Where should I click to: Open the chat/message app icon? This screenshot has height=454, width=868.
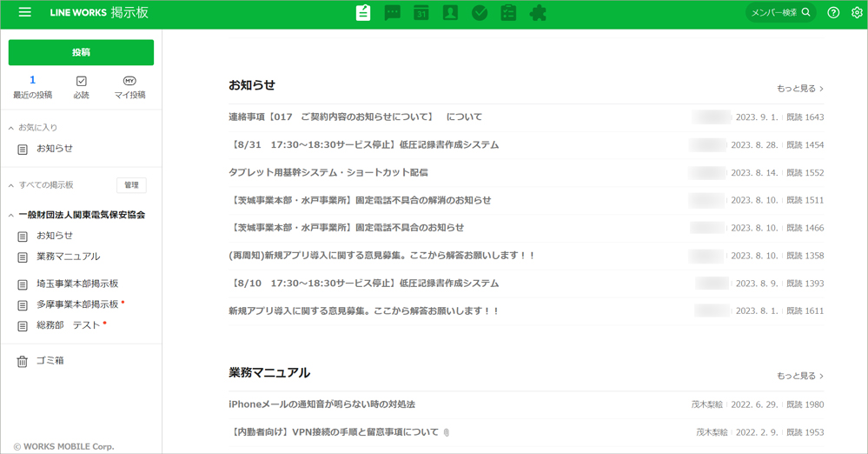tap(393, 13)
